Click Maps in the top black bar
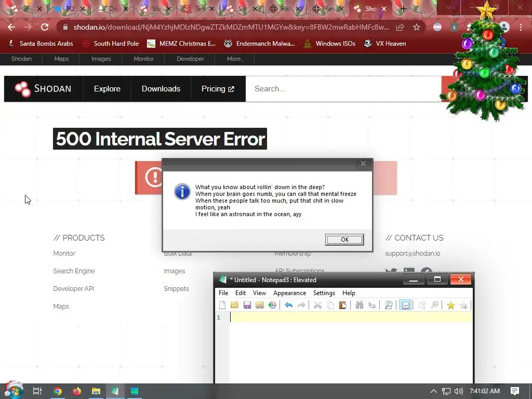The width and height of the screenshot is (532, 399). 61,59
